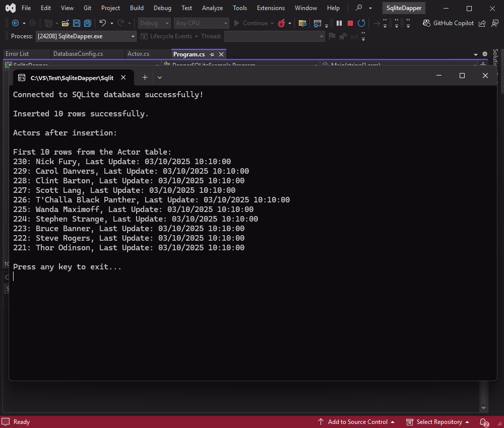Click the breakpoint flag icon near the Thread box
The image size is (504, 428).
pyautogui.click(x=332, y=36)
